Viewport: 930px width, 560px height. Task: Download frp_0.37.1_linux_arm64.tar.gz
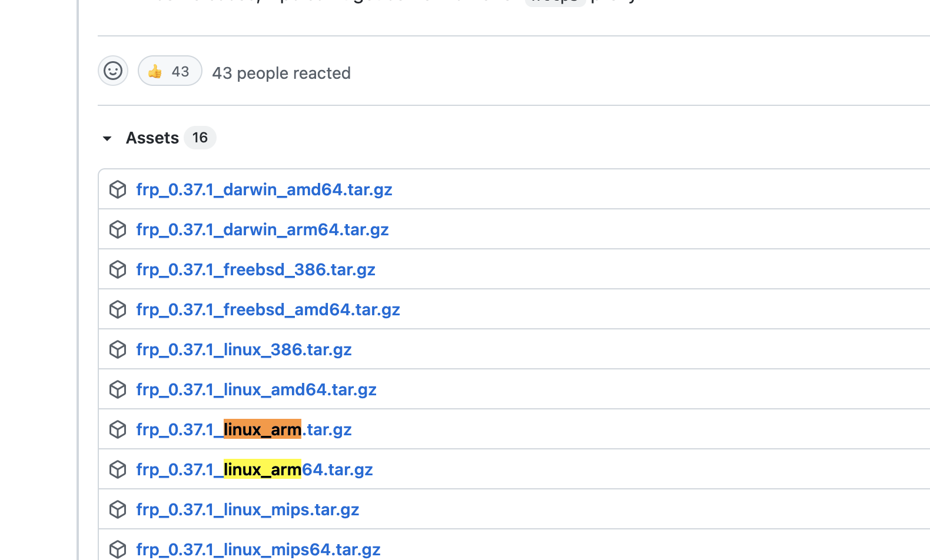click(254, 469)
